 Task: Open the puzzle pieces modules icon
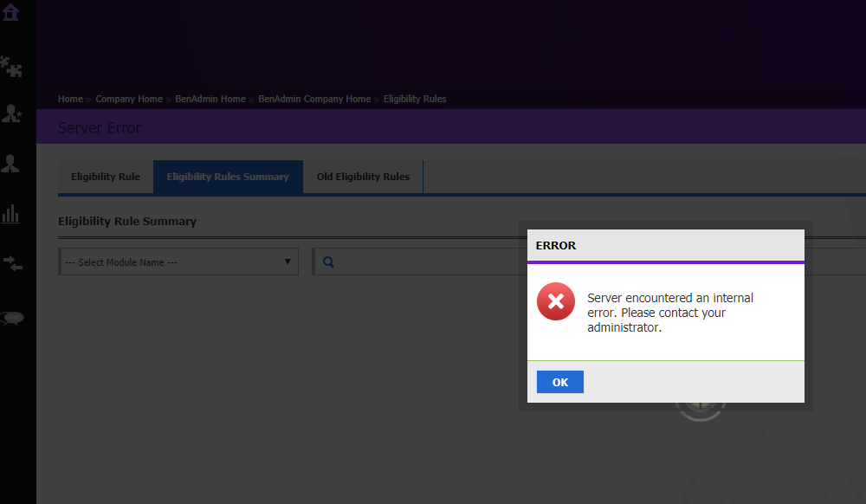point(11,65)
